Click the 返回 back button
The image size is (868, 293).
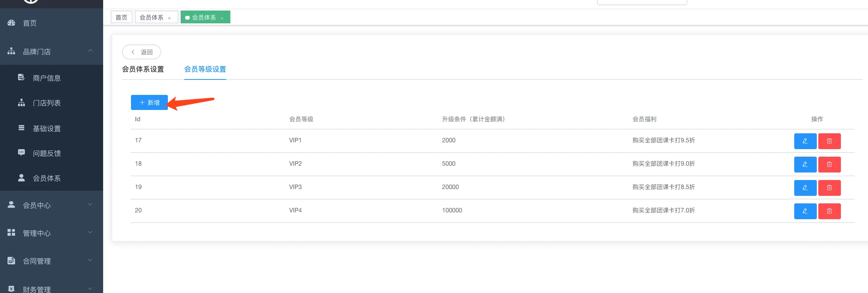coord(142,52)
